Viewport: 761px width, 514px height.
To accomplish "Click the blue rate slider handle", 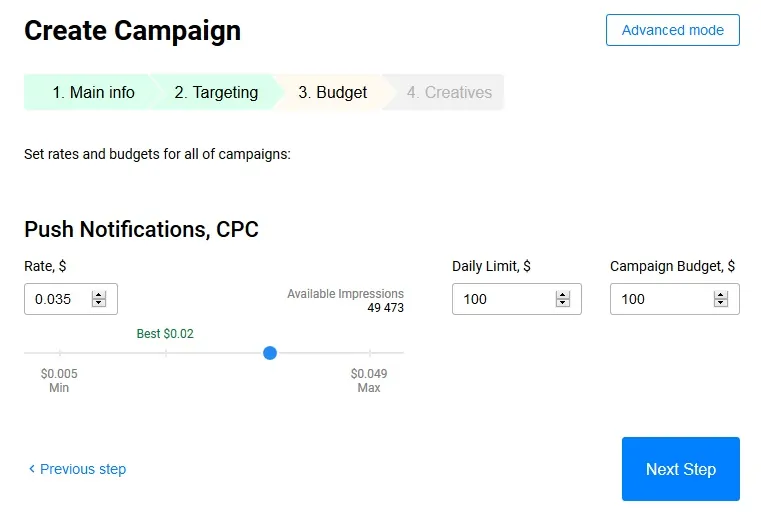I will [x=270, y=353].
